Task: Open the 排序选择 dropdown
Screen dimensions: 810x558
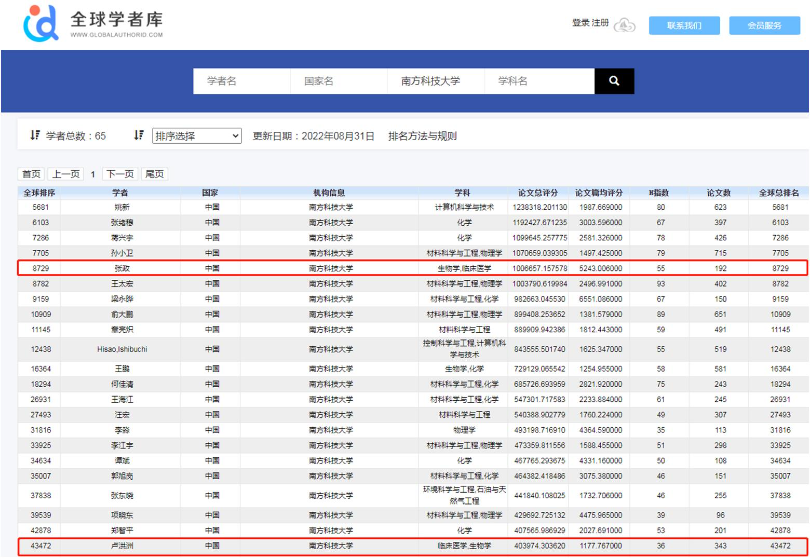Action: tap(196, 136)
